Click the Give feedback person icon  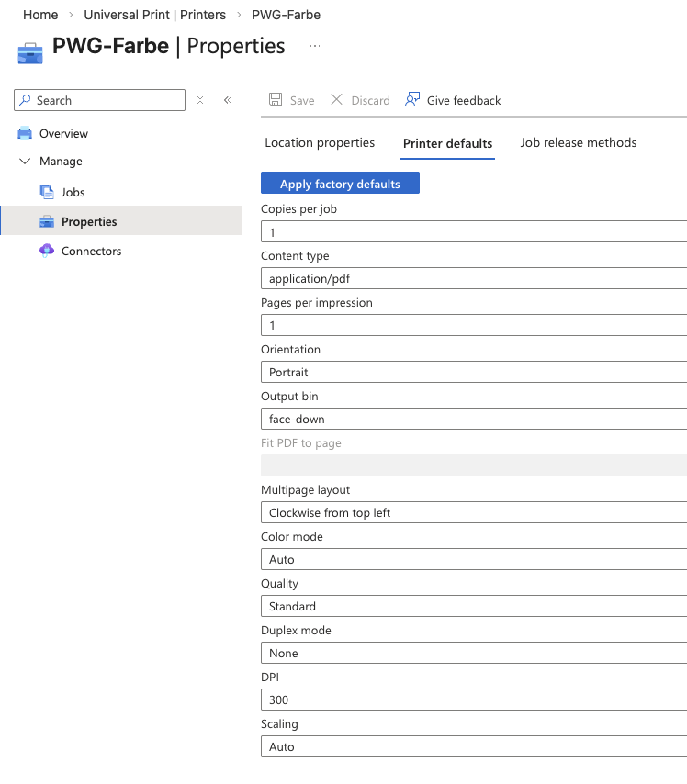pos(412,99)
